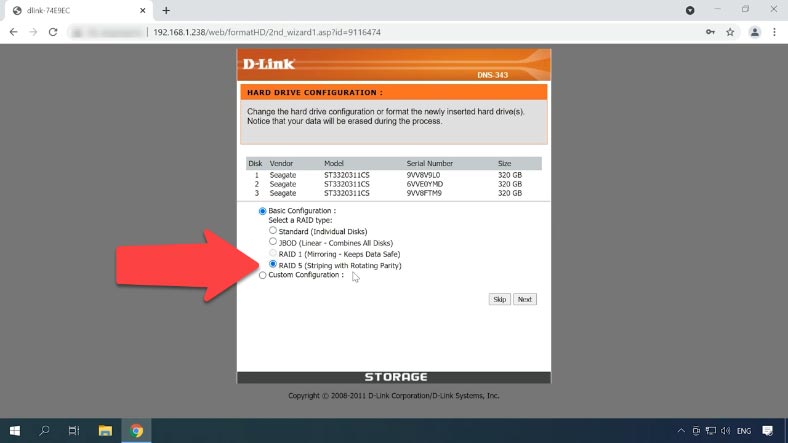
Task: Show hidden system tray icons
Action: (681, 431)
